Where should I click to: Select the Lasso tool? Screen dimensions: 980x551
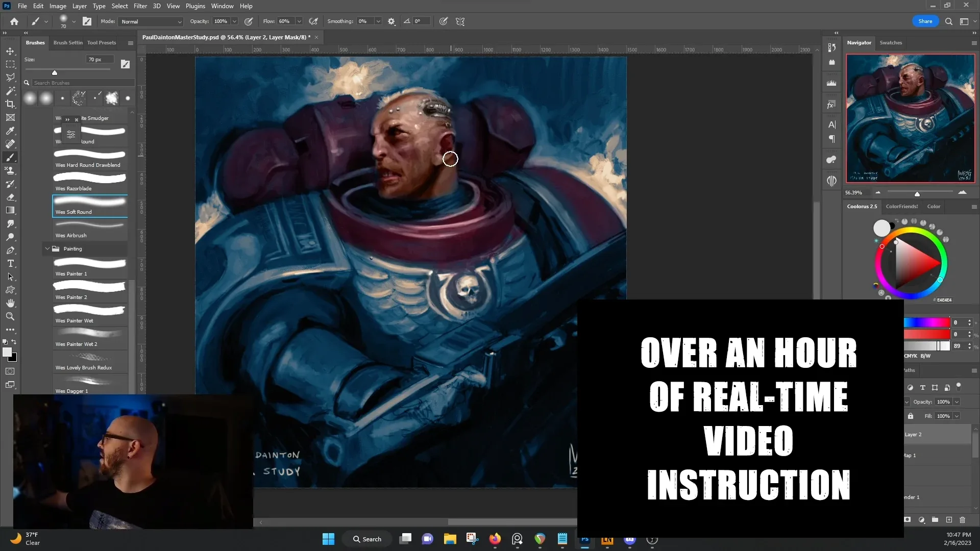(x=10, y=77)
